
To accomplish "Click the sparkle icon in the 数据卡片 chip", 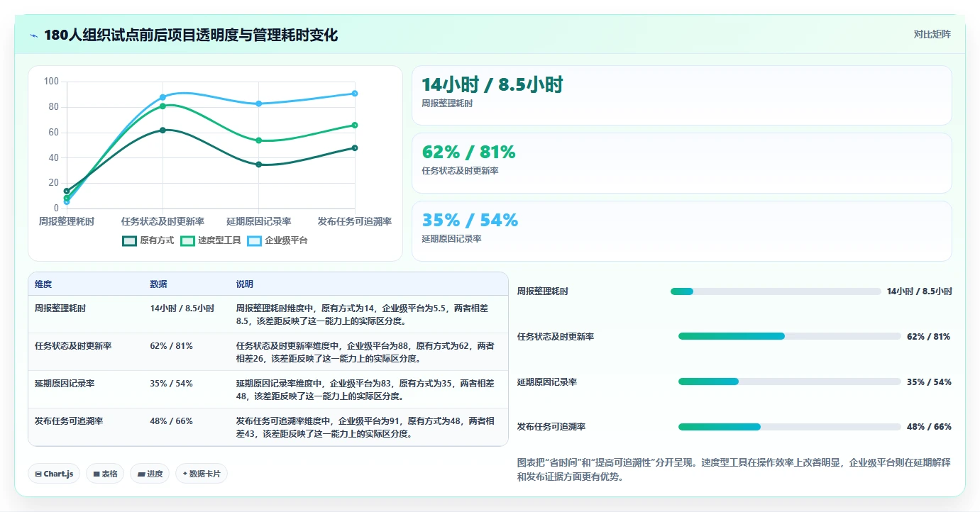I will click(185, 474).
